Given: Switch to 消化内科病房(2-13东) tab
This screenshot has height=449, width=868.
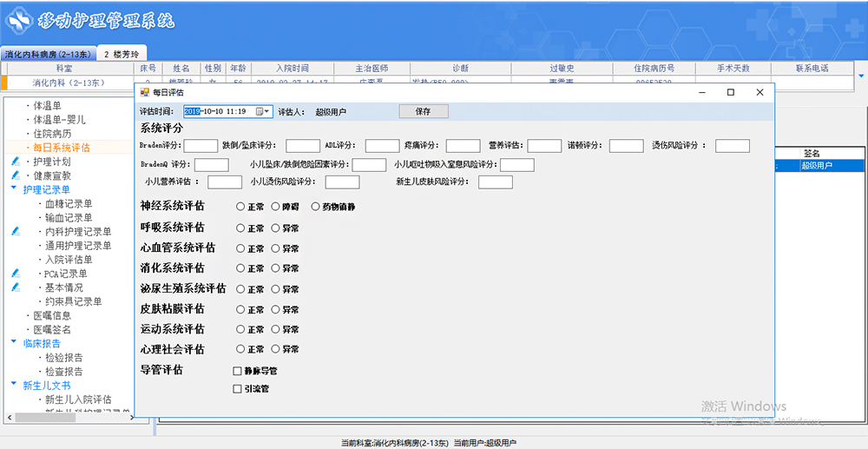Looking at the screenshot, I should click(48, 54).
